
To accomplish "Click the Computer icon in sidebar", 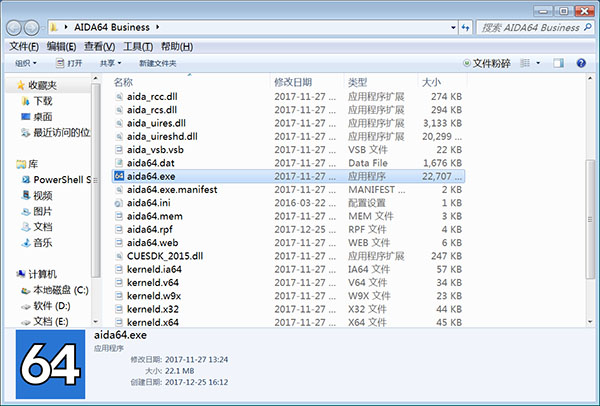I will click(21, 274).
